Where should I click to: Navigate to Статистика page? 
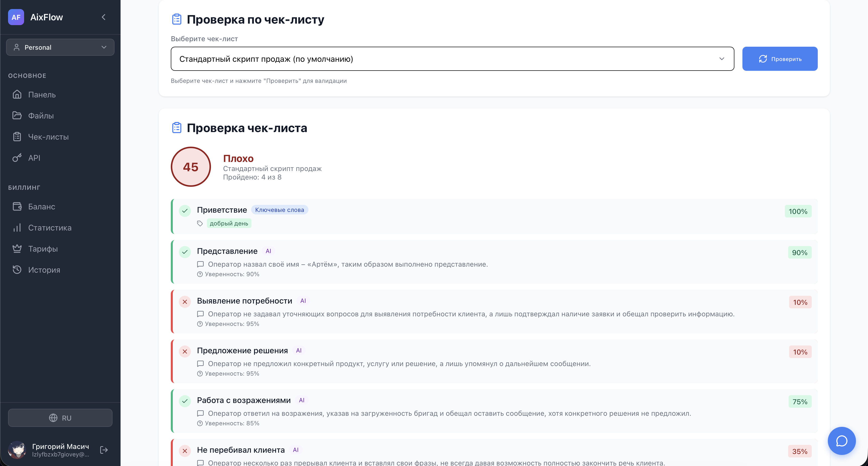click(49, 228)
